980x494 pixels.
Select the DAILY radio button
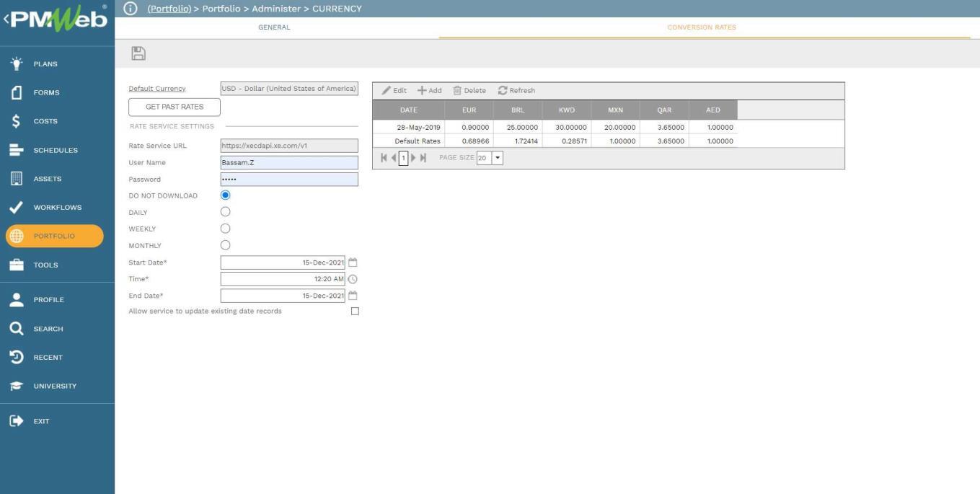pyautogui.click(x=225, y=212)
